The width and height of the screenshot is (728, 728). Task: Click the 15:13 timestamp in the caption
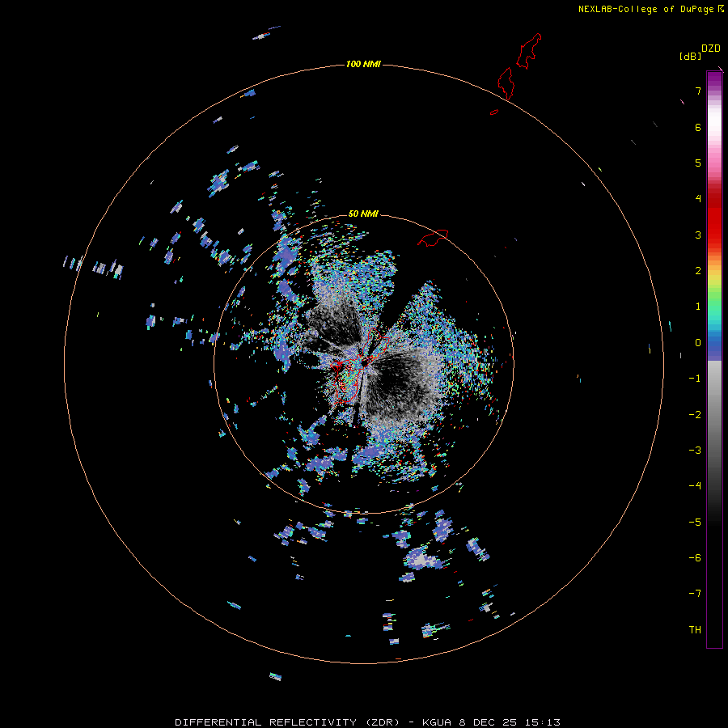pos(543,722)
